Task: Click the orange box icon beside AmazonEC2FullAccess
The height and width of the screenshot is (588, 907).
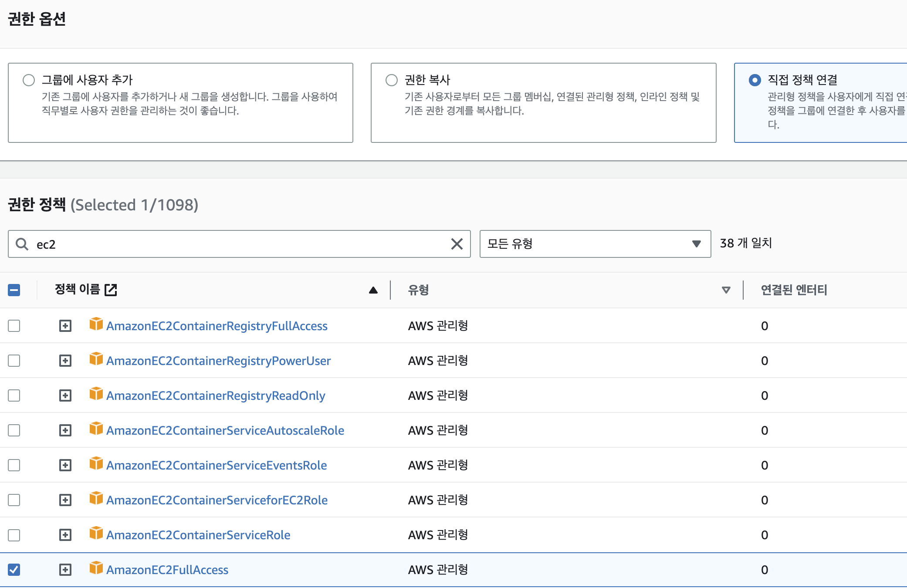Action: click(96, 568)
